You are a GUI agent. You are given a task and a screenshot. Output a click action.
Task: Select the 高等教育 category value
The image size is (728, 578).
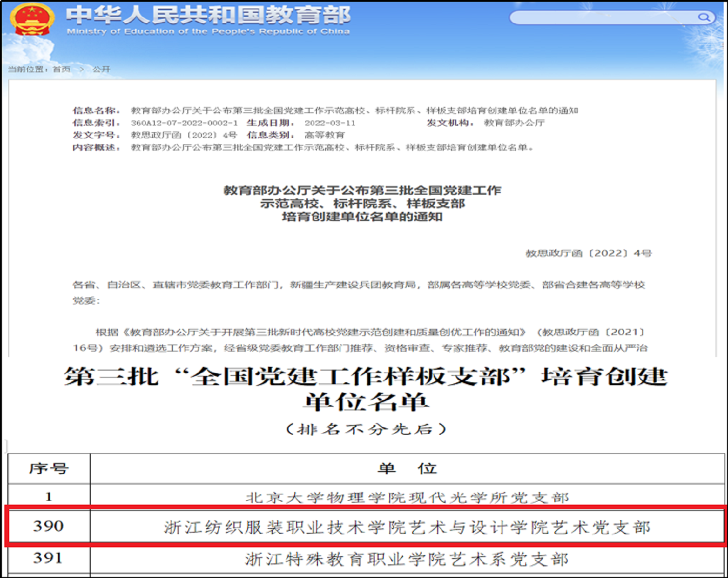[x=325, y=135]
